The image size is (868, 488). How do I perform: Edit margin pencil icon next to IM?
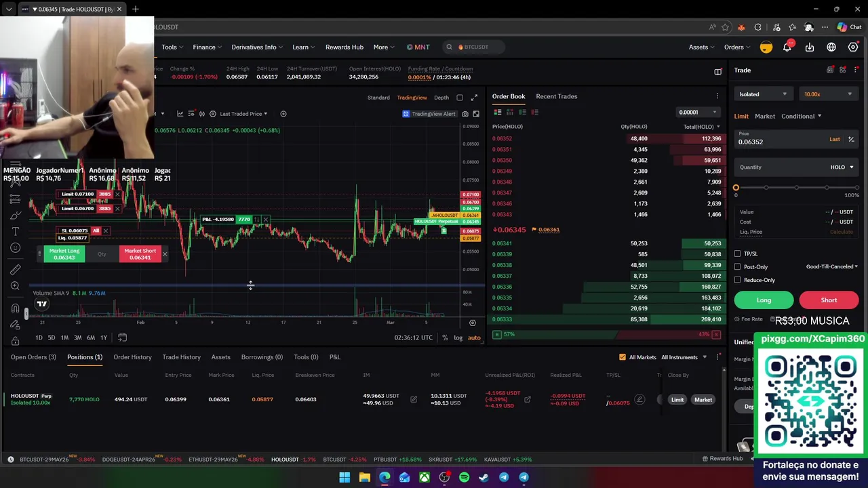pos(414,400)
